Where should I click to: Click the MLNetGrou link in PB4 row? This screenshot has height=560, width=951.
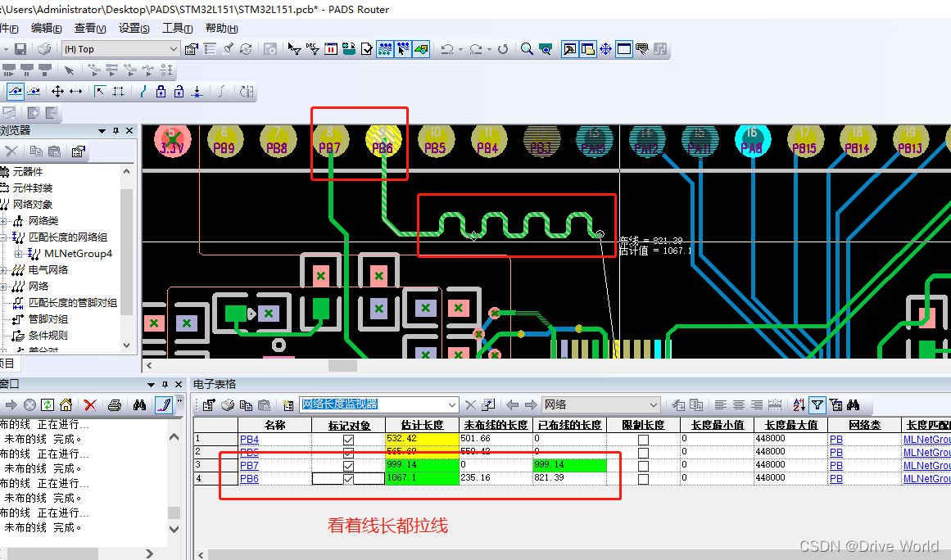point(926,440)
